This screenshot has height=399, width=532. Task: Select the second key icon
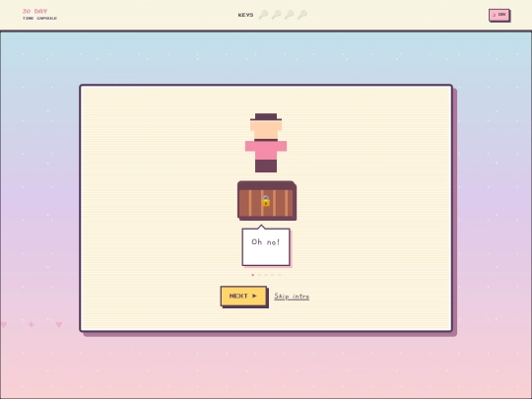276,15
